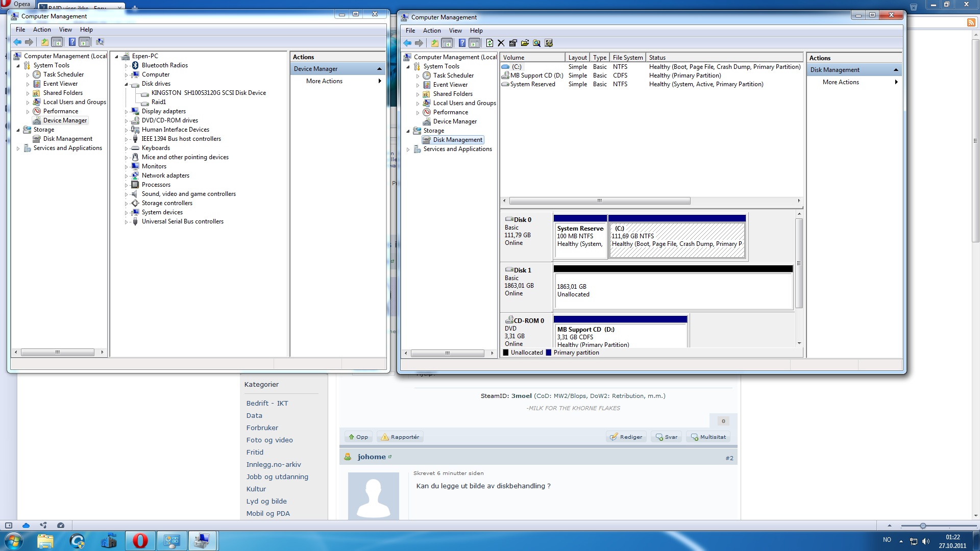Toggle Show/Hide Action Pane in right window

475,43
